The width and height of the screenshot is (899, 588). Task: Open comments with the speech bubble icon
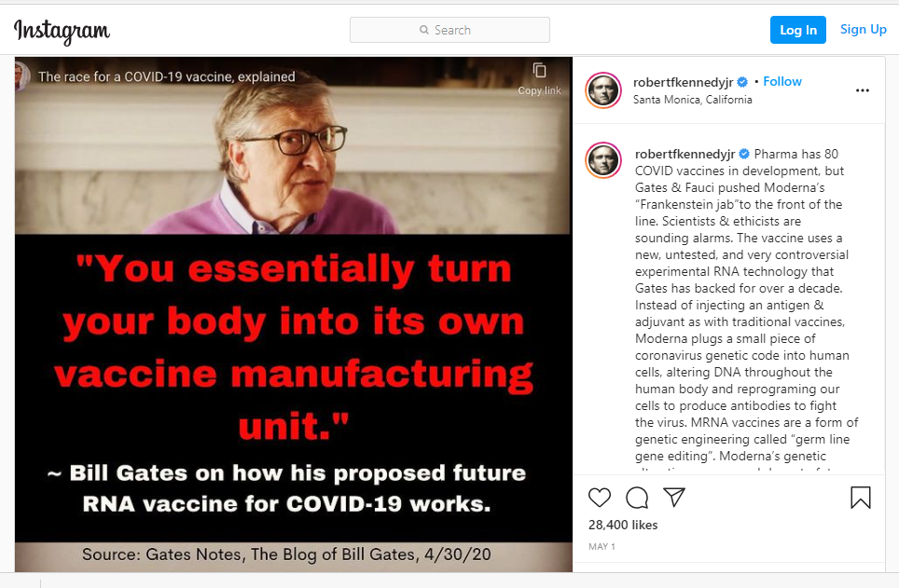[x=637, y=498]
